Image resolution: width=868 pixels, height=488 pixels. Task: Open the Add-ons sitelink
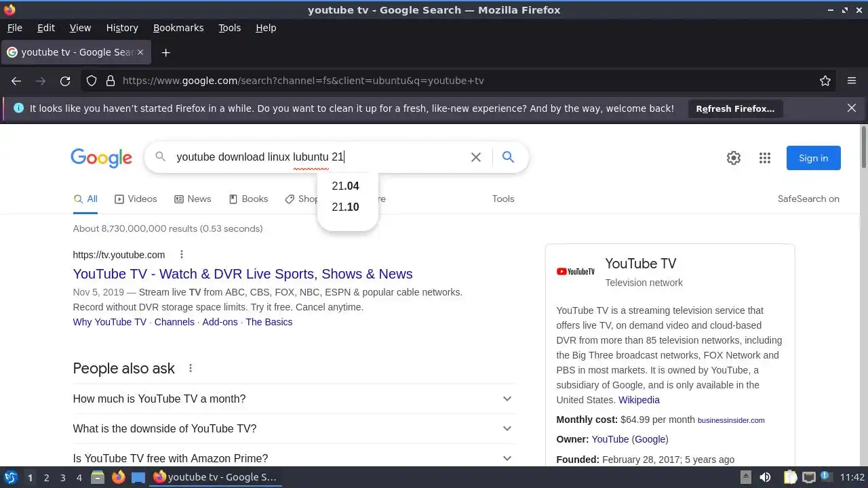[220, 322]
